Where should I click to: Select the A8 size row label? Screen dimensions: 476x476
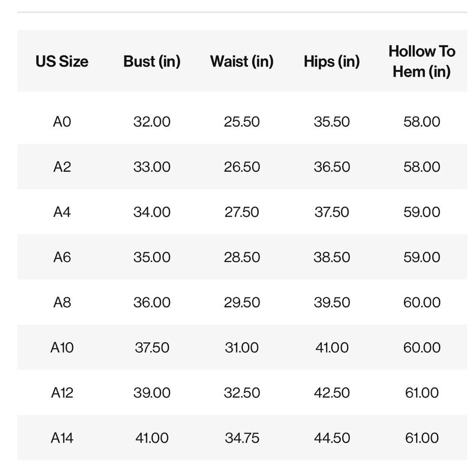62,302
